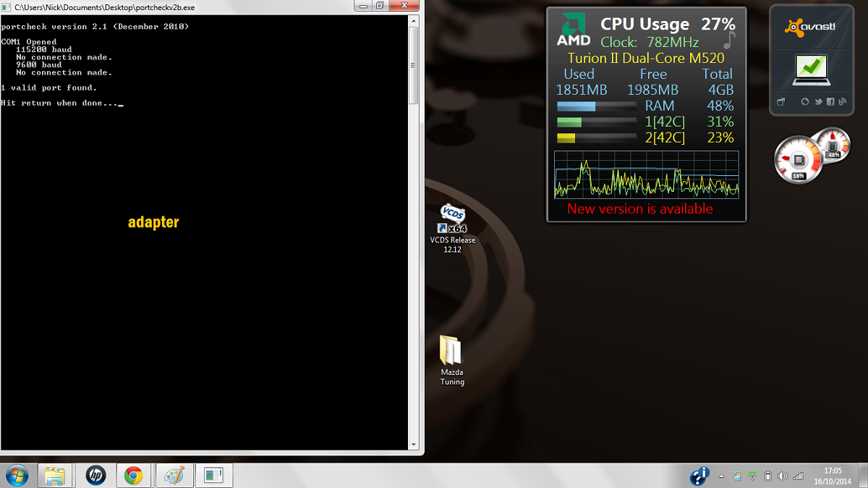This screenshot has height=488, width=868.
Task: Click the blue help info tray icon
Action: 699,476
